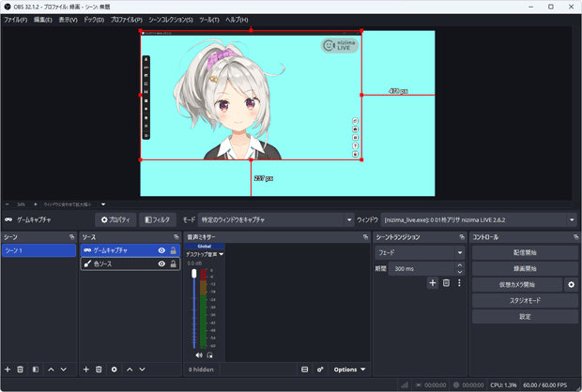Open transition properties three-dot menu
The width and height of the screenshot is (582, 392).
[x=459, y=283]
